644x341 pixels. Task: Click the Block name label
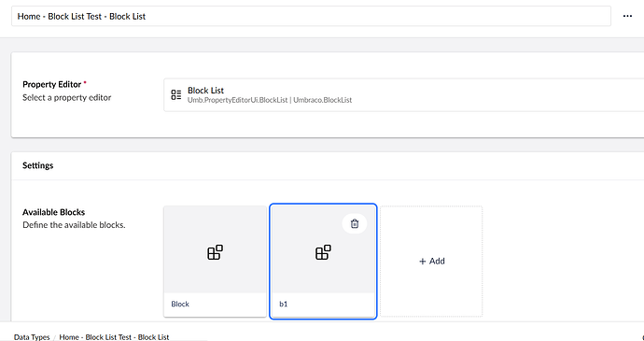tap(180, 304)
